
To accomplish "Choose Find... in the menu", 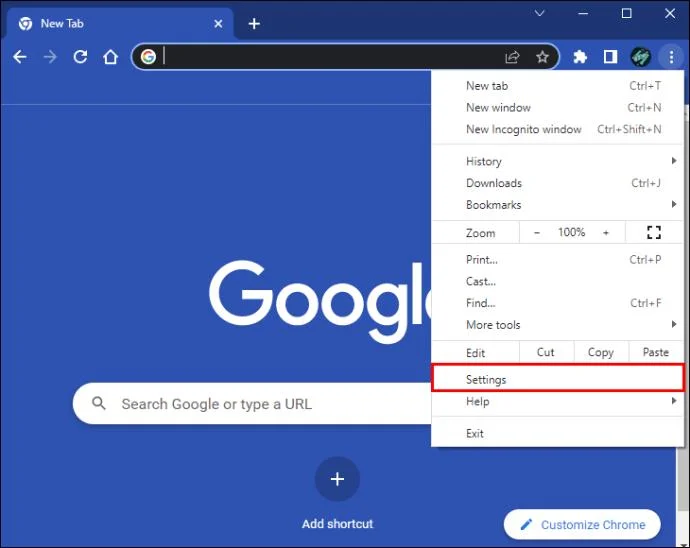I will pos(558,303).
